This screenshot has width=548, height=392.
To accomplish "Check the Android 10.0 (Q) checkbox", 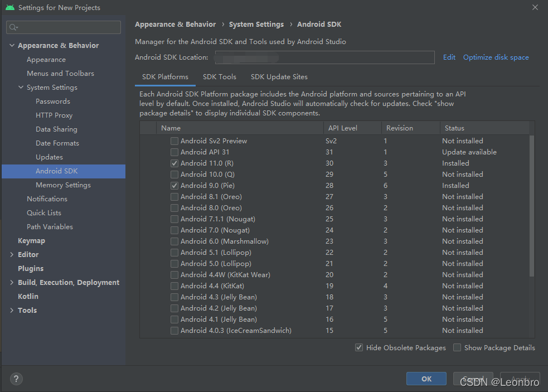I will coord(174,175).
